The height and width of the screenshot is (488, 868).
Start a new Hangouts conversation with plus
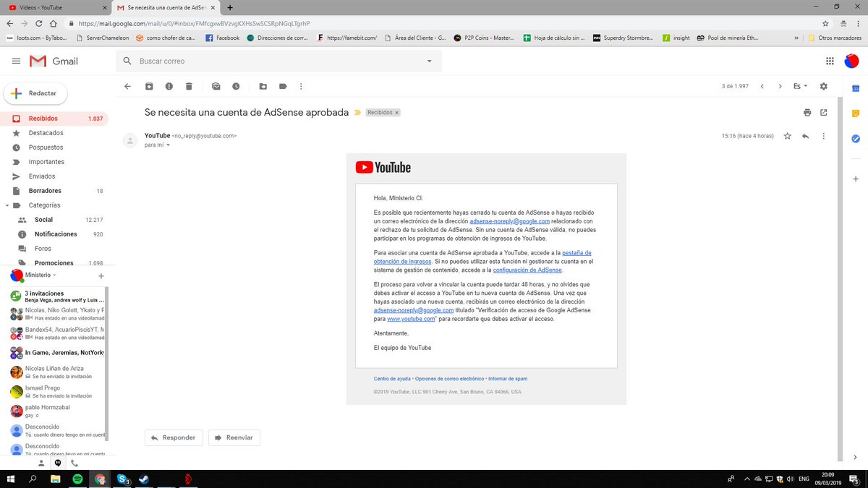(101, 276)
